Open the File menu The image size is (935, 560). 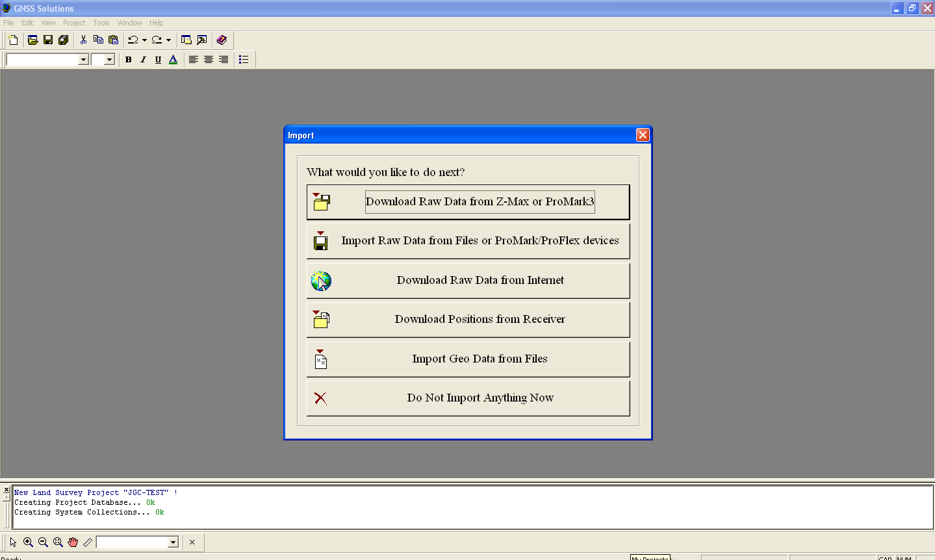8,23
